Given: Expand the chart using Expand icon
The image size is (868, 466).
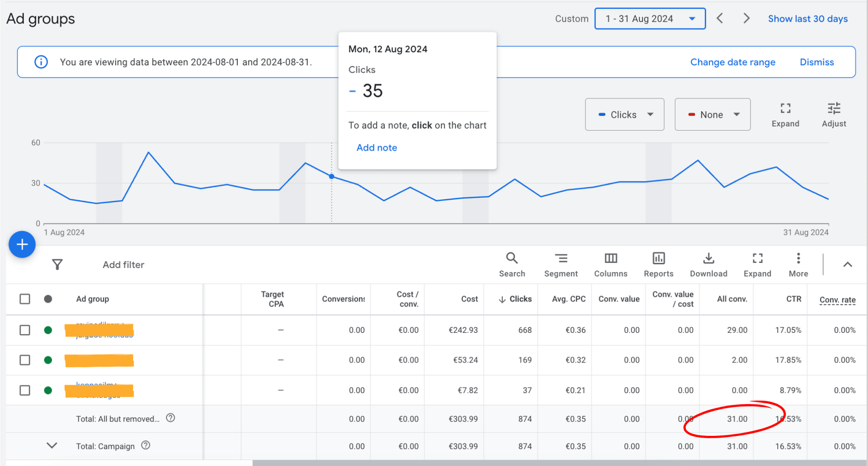Looking at the screenshot, I should tap(785, 114).
